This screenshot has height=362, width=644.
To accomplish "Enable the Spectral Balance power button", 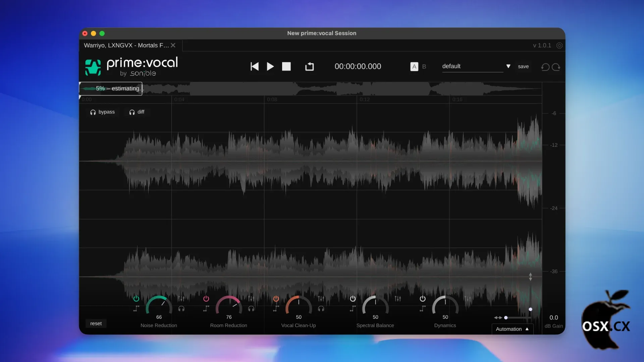I will (x=353, y=298).
